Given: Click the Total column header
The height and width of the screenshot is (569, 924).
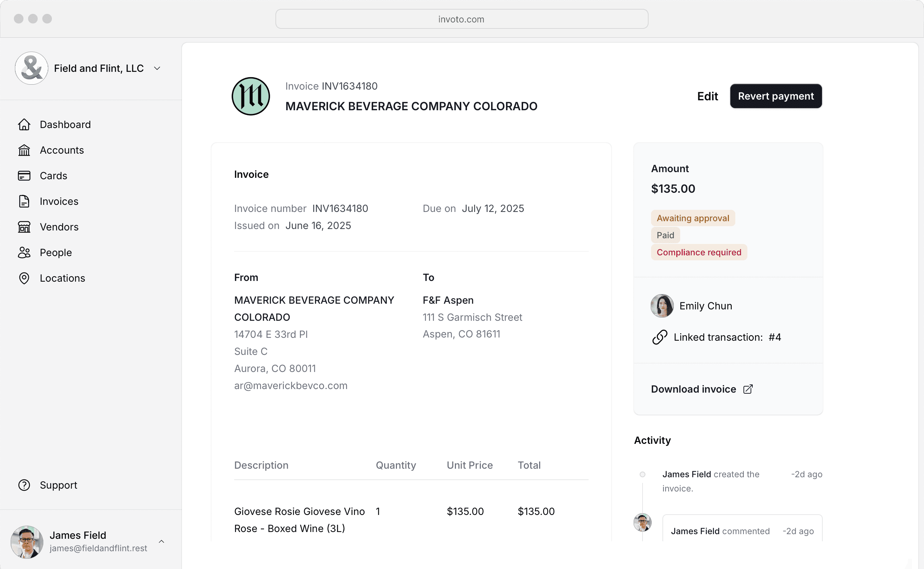Looking at the screenshot, I should point(529,465).
